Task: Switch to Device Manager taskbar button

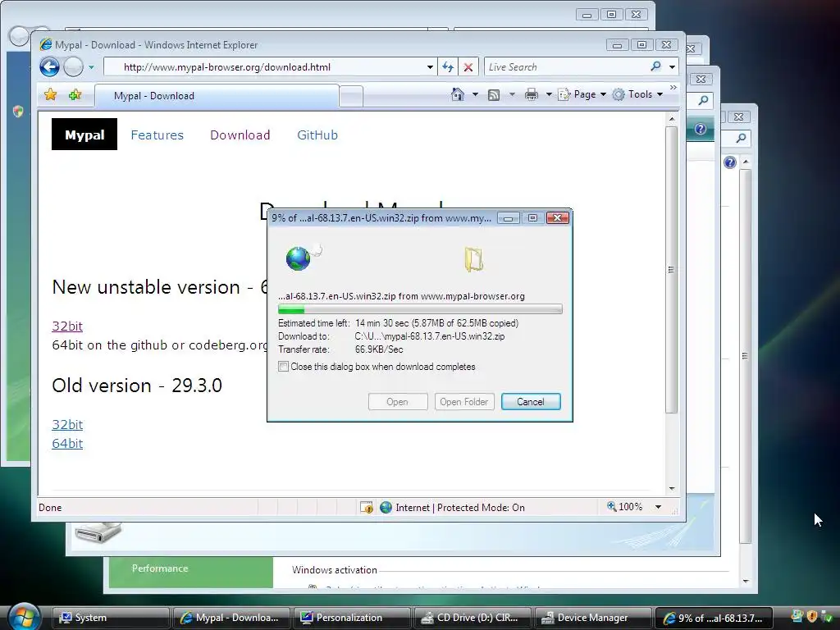Action: coord(593,618)
